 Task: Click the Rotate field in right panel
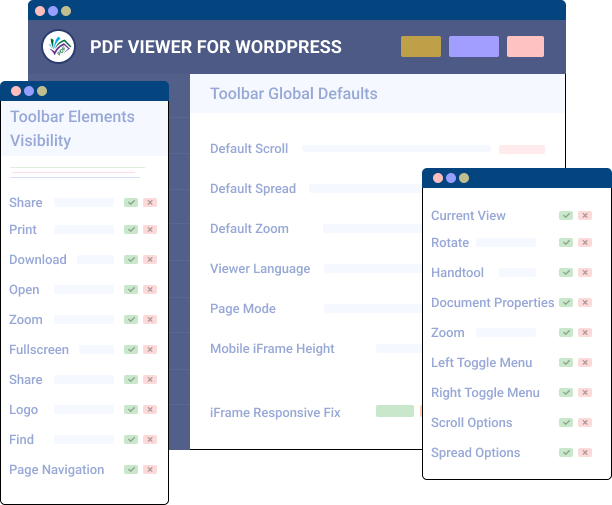tap(506, 242)
